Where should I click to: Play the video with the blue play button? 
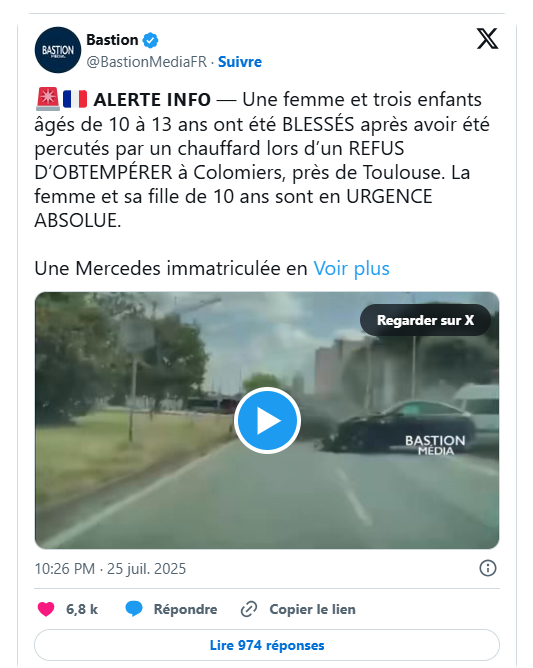tap(267, 420)
